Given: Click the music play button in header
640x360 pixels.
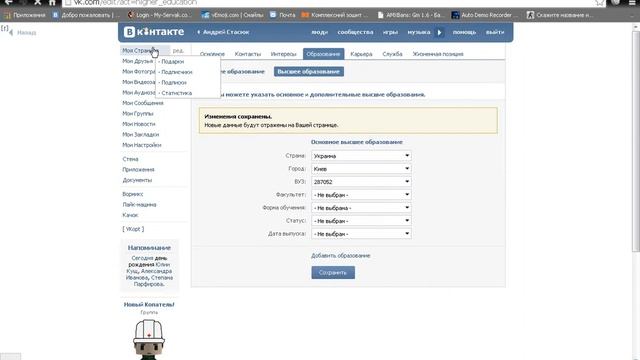Looking at the screenshot, I should click(440, 32).
